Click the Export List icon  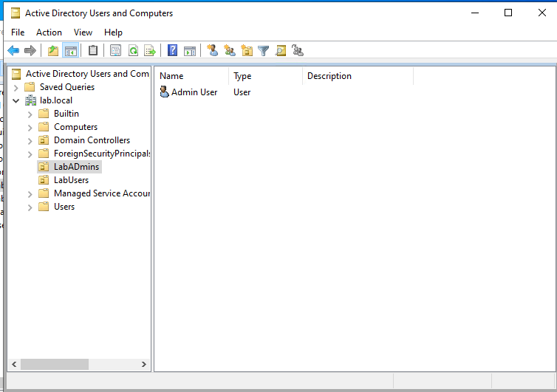click(150, 51)
